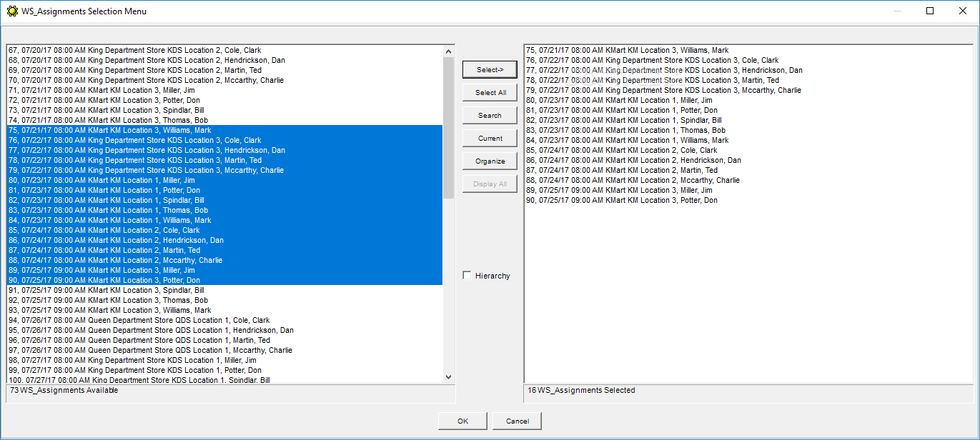
Task: Click row 90 Potter, Don in selected list
Action: pos(748,200)
